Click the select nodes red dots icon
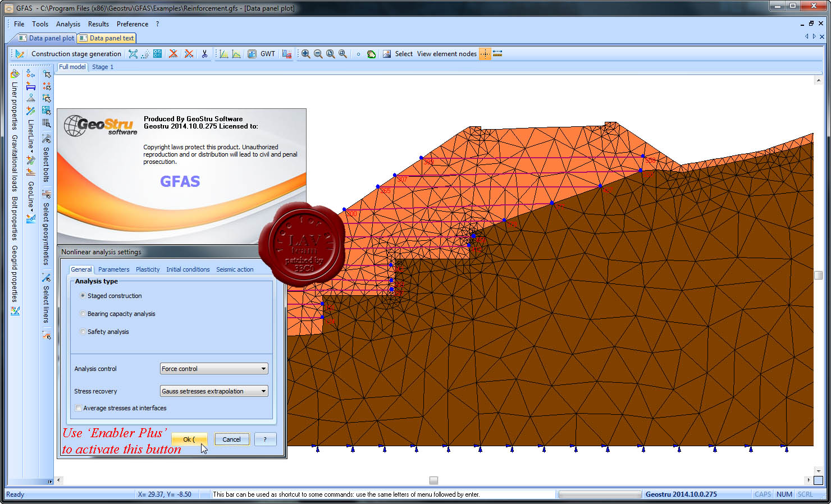This screenshot has width=831, height=504. click(x=47, y=86)
